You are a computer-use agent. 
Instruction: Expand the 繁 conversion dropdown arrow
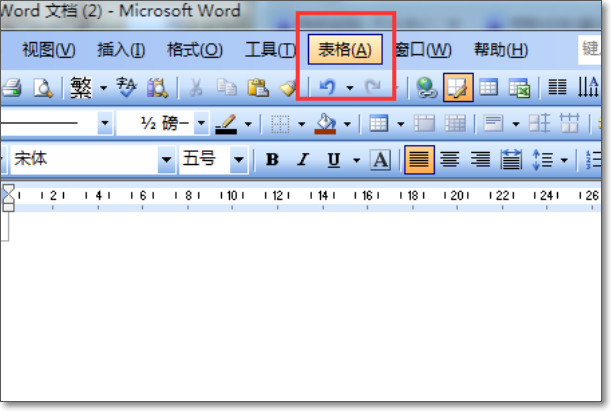pyautogui.click(x=103, y=88)
